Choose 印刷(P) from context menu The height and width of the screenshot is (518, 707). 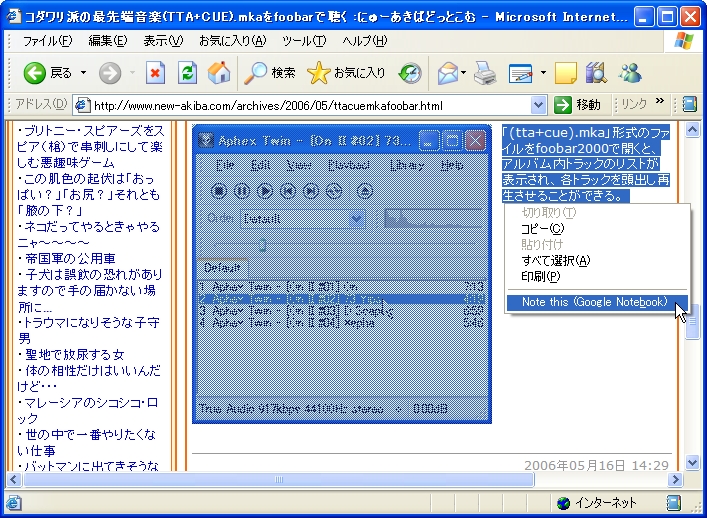[597, 276]
